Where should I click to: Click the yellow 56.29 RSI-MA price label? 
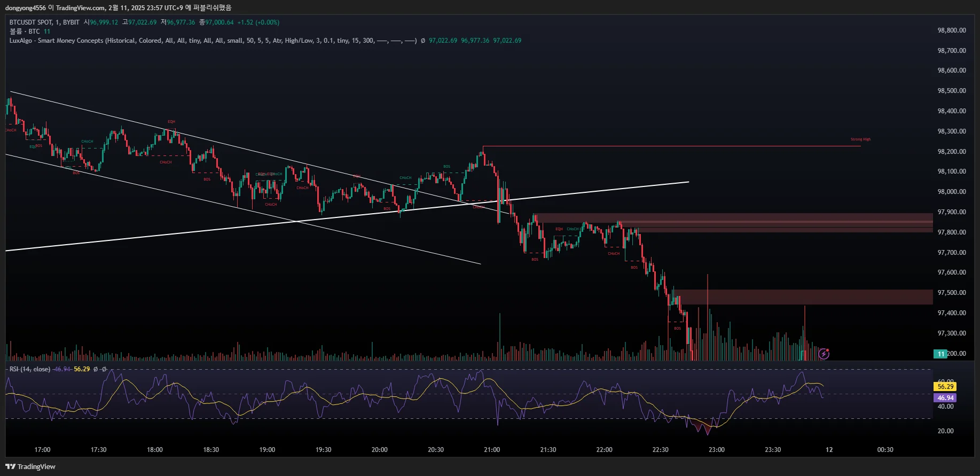tap(945, 386)
